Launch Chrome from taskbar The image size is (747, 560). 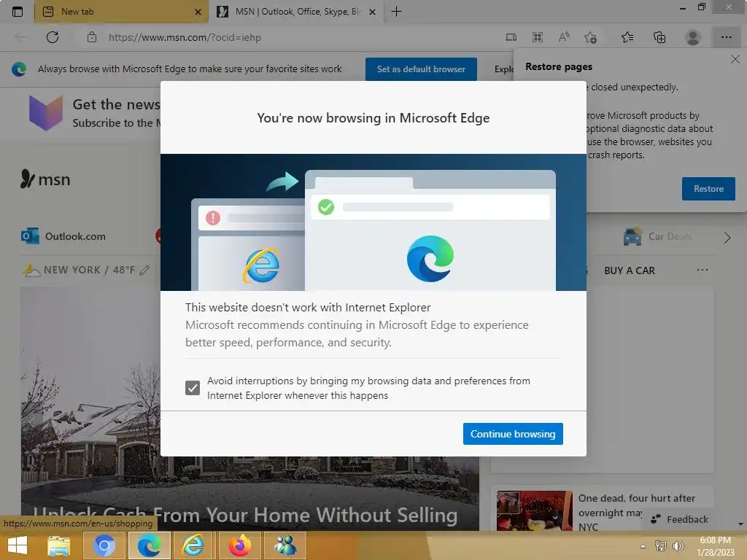click(104, 545)
